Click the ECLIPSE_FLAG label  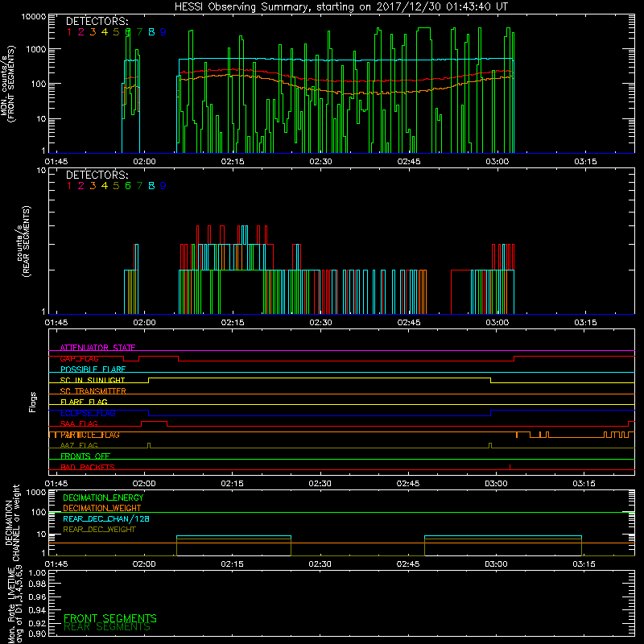pos(88,413)
